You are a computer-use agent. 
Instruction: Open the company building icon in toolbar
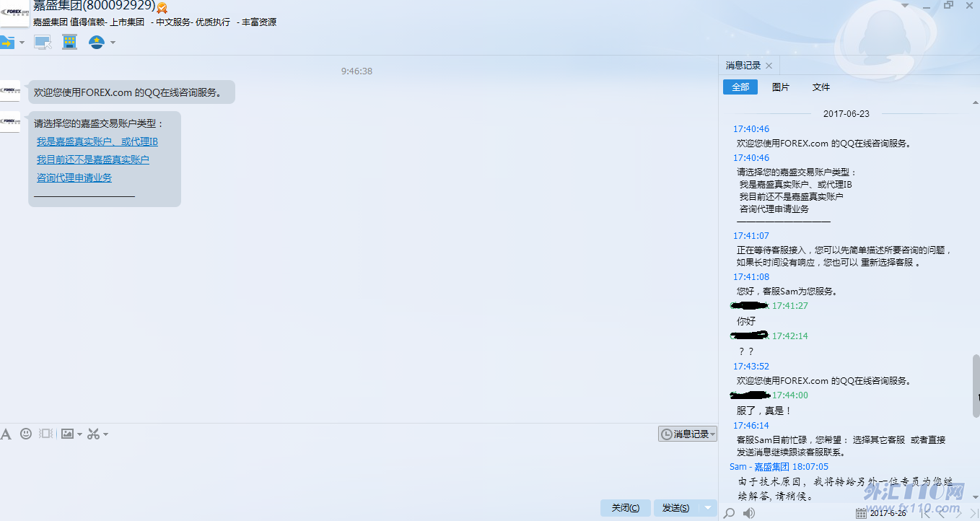pos(69,42)
